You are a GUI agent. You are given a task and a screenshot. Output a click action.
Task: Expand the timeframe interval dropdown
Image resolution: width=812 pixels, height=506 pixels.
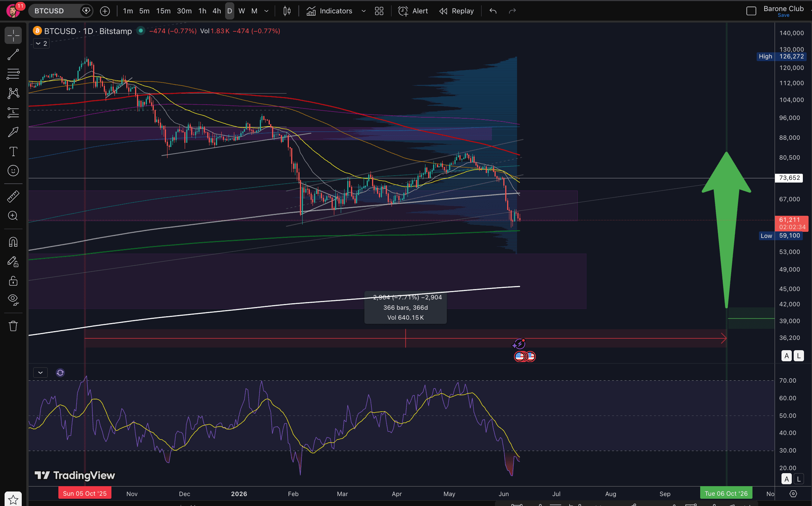[x=266, y=11]
